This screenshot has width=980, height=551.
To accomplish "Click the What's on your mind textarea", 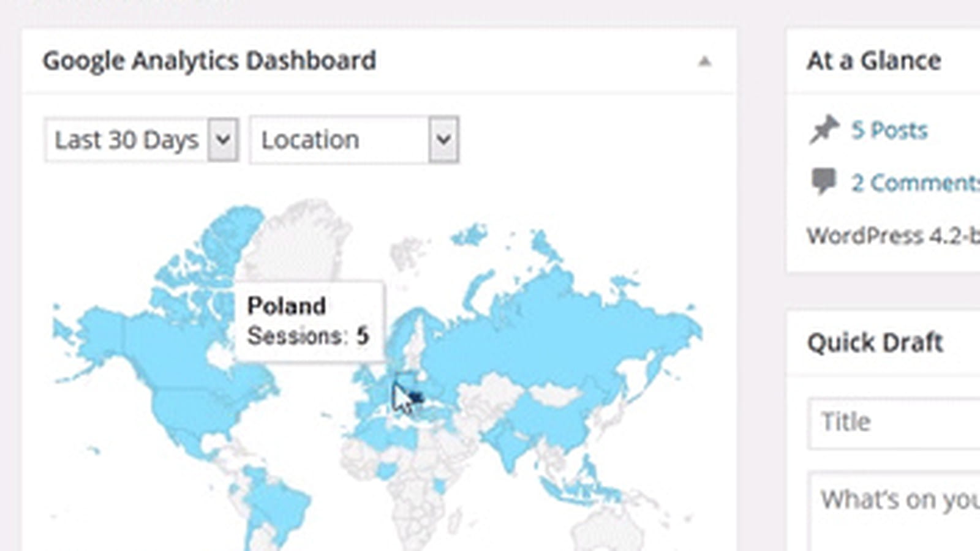I will coord(894,511).
